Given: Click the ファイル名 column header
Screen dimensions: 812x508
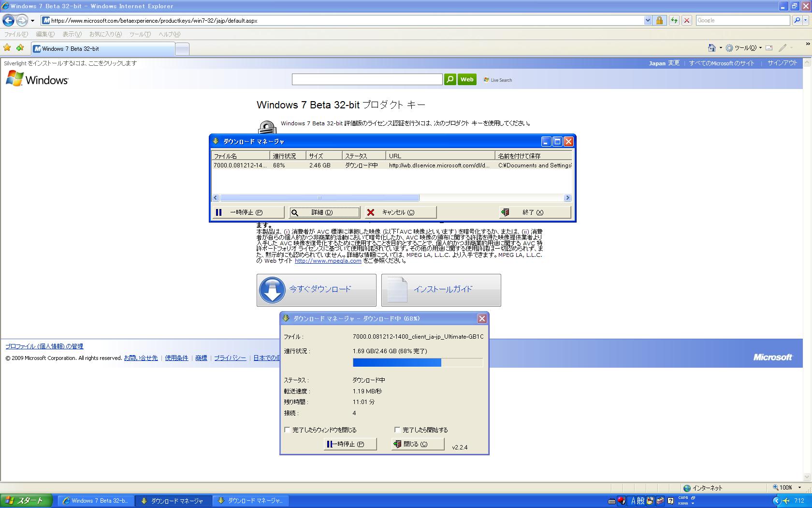Looking at the screenshot, I should tap(240, 156).
